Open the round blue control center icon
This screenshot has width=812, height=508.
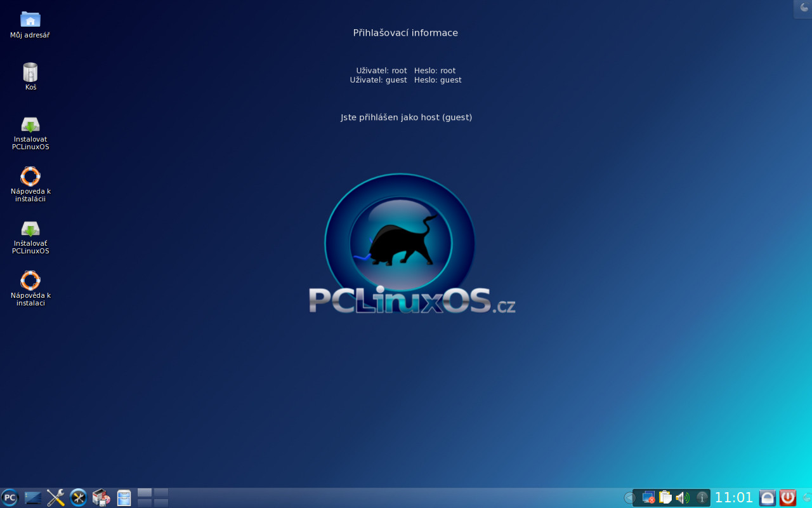[x=79, y=498]
